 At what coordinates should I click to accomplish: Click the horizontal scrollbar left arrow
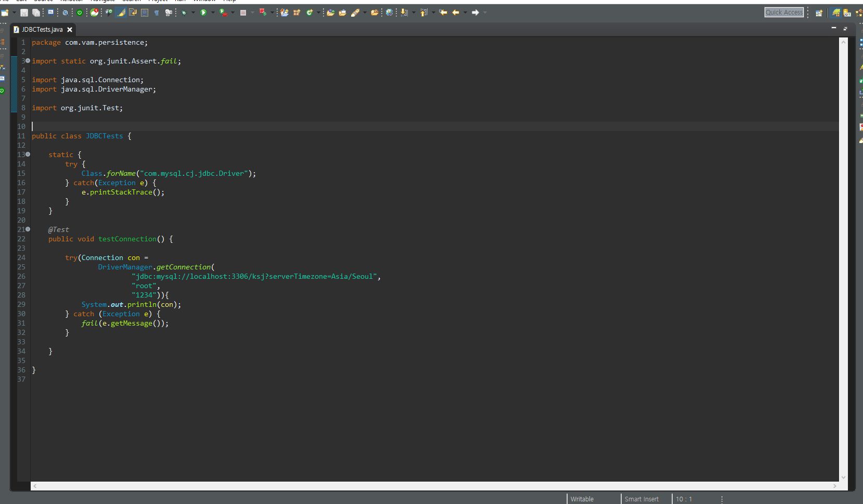35,486
